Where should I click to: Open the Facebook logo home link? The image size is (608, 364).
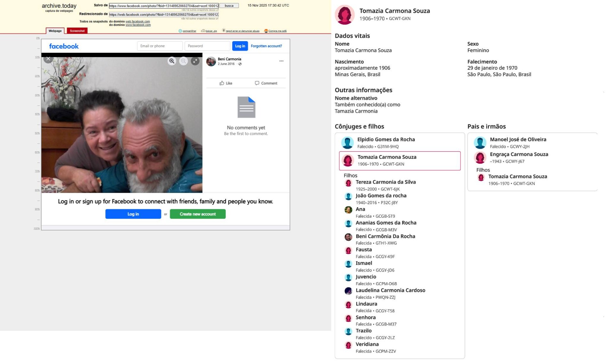click(x=64, y=46)
